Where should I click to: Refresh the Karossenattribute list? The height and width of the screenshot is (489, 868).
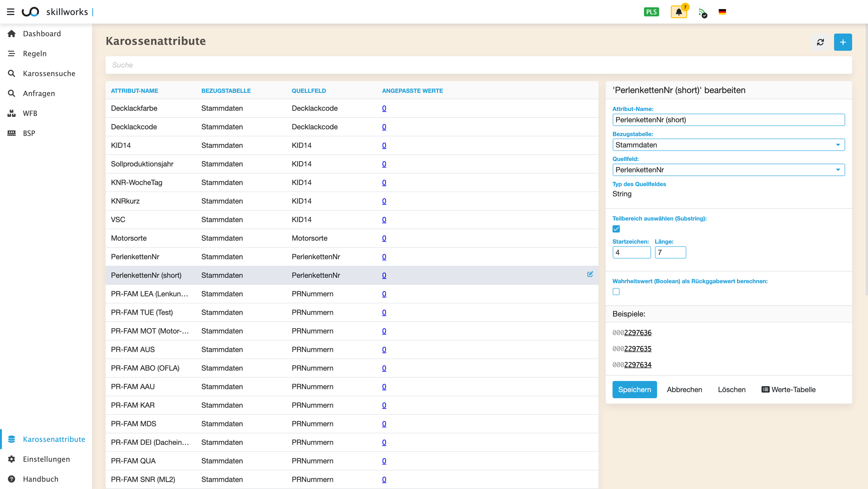820,42
